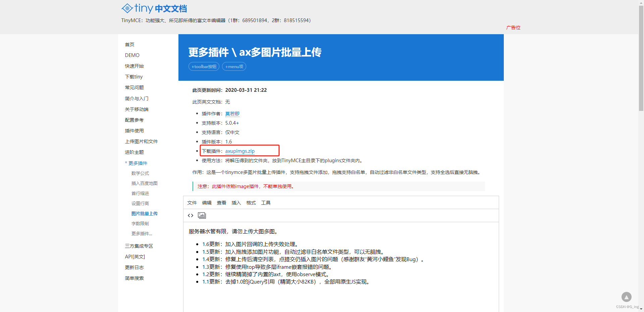644x312 pixels.
Task: Open 字数限制 plugin page
Action: click(x=140, y=224)
